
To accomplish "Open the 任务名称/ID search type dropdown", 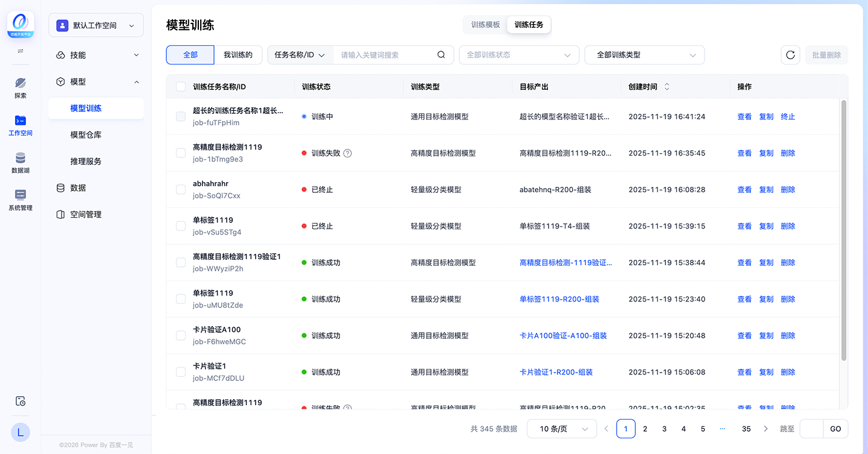I will (300, 55).
